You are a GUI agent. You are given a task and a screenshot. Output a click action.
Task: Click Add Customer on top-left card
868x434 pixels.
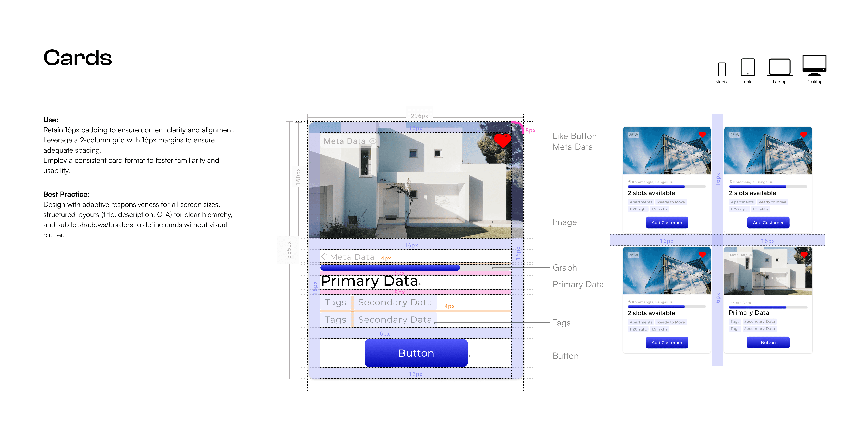(667, 222)
